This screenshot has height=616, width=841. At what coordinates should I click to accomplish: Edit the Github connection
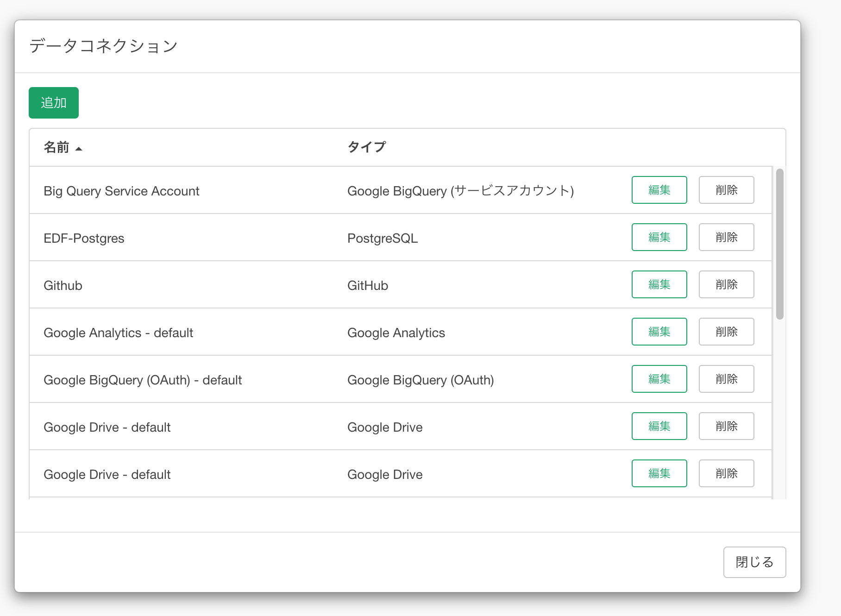(x=659, y=284)
